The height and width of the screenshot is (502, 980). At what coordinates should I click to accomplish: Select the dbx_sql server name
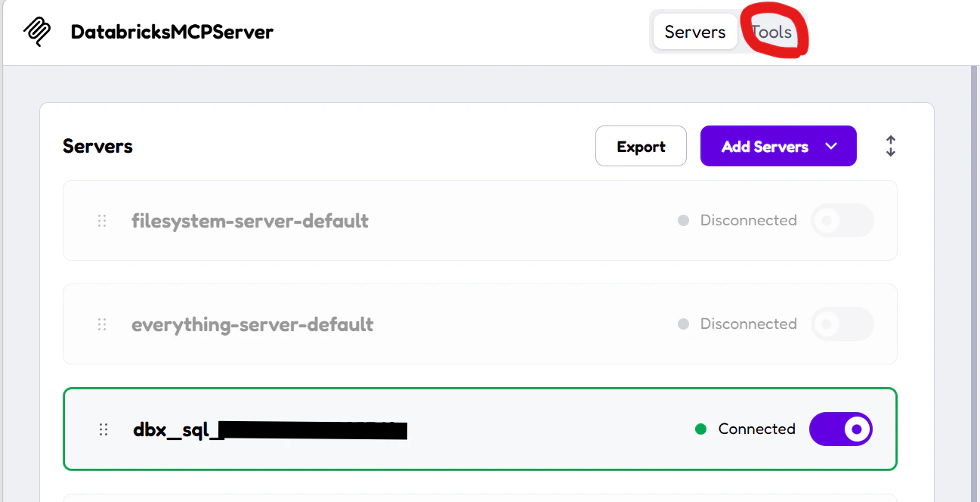click(x=270, y=429)
